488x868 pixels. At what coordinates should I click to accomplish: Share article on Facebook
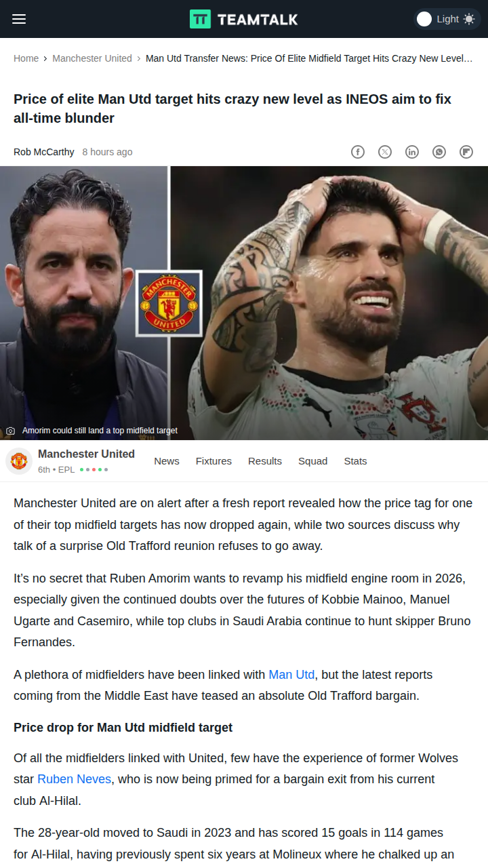coord(358,152)
